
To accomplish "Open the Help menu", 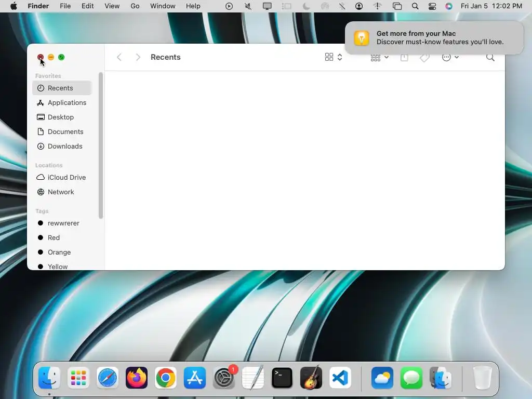I will pyautogui.click(x=193, y=6).
